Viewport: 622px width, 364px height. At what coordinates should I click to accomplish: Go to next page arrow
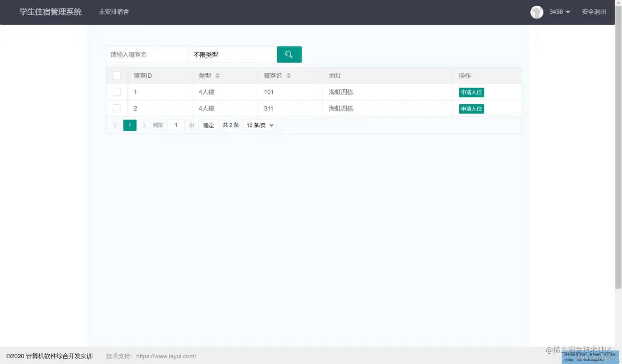coord(144,125)
